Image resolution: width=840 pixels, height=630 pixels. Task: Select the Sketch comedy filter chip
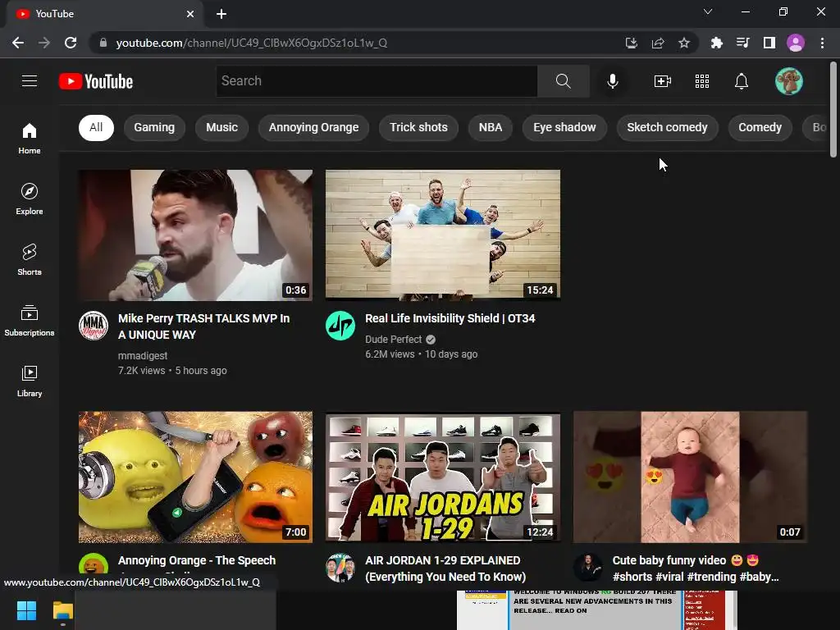pos(667,127)
